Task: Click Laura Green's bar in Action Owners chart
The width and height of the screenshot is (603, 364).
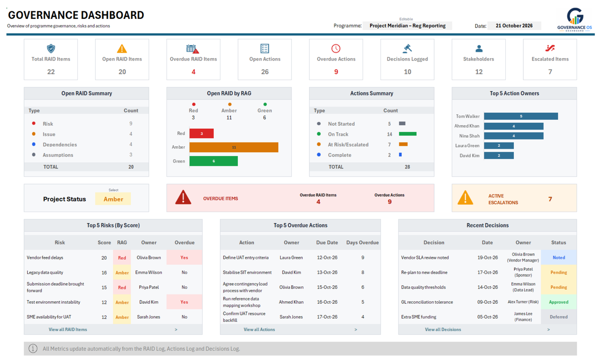Action: [499, 145]
